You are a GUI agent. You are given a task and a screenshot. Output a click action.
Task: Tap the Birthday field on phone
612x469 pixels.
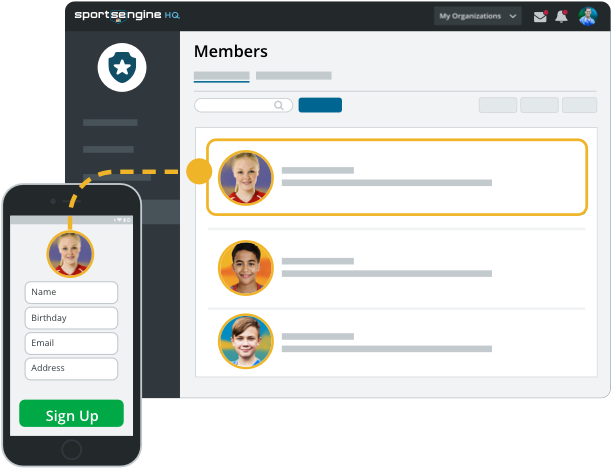71,318
